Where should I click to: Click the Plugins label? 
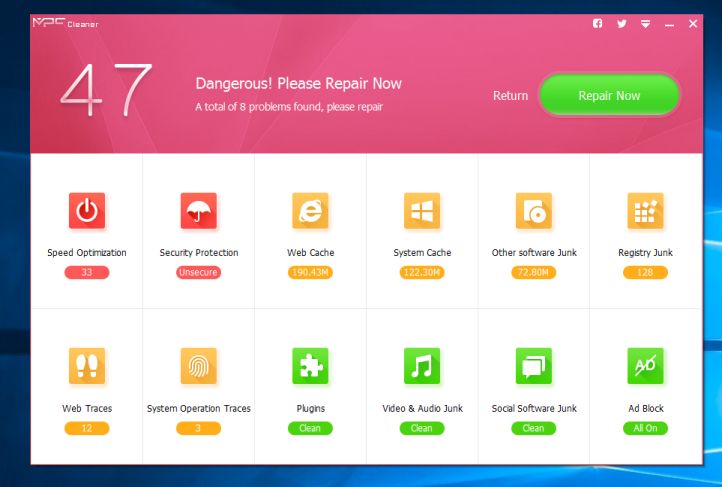(311, 408)
